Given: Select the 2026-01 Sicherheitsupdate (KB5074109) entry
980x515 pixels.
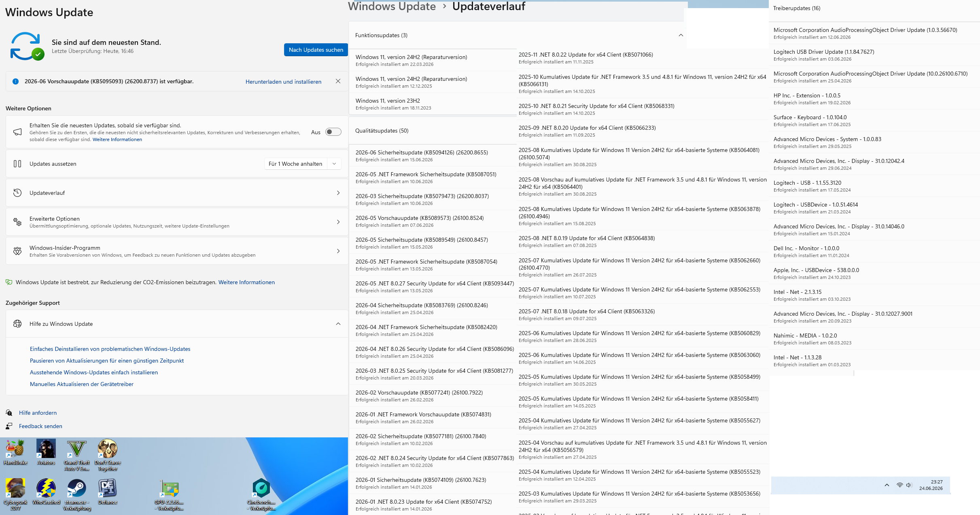Looking at the screenshot, I should click(433, 483).
